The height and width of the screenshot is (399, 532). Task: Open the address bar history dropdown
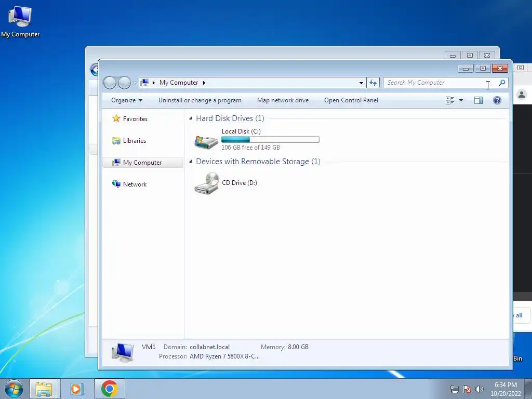pyautogui.click(x=361, y=83)
